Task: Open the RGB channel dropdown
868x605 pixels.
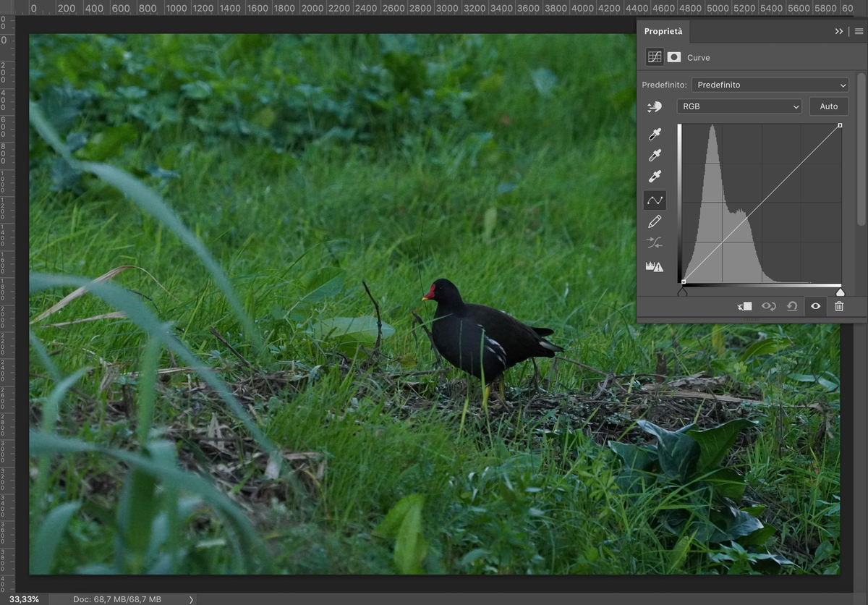Action: click(x=739, y=106)
